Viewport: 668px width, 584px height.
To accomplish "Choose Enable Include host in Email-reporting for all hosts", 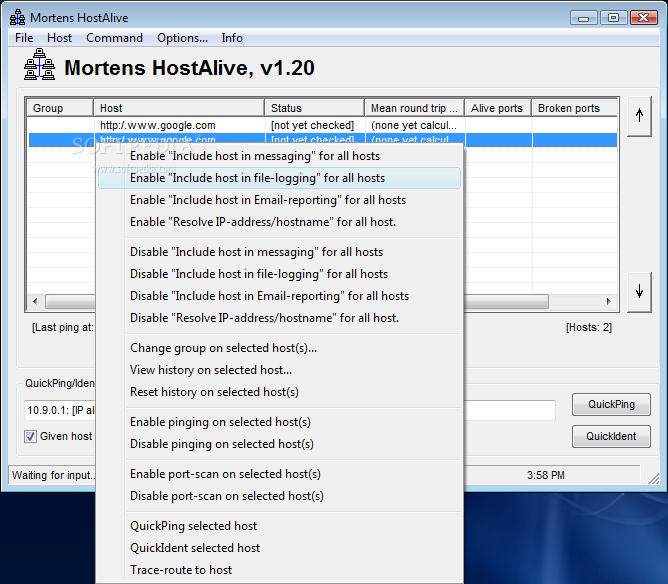I will pyautogui.click(x=279, y=200).
